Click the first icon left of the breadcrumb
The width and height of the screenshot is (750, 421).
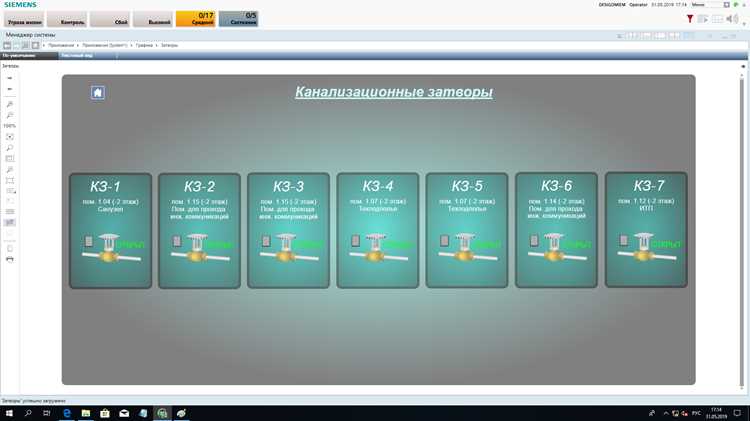7,45
